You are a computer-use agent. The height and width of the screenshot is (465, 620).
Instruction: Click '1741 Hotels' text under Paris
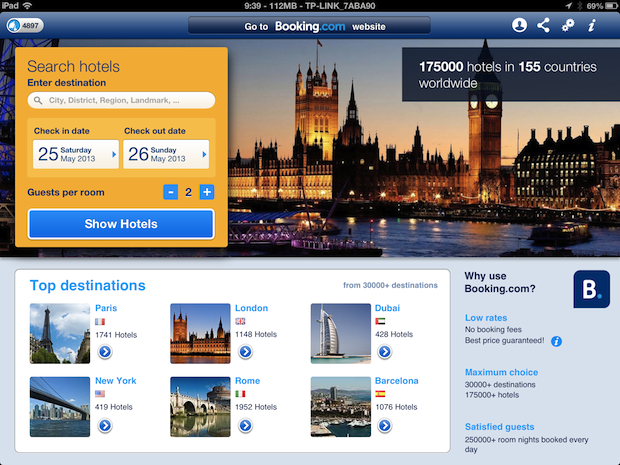116,335
